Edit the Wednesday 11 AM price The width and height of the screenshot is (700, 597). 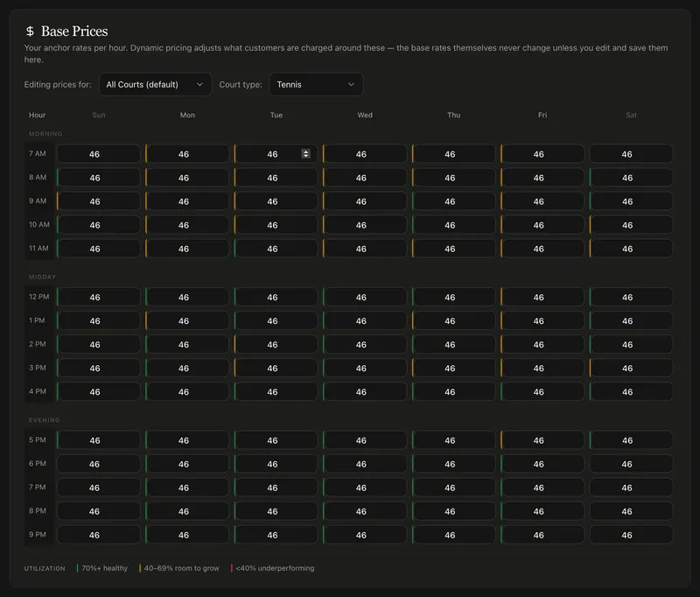(x=365, y=249)
